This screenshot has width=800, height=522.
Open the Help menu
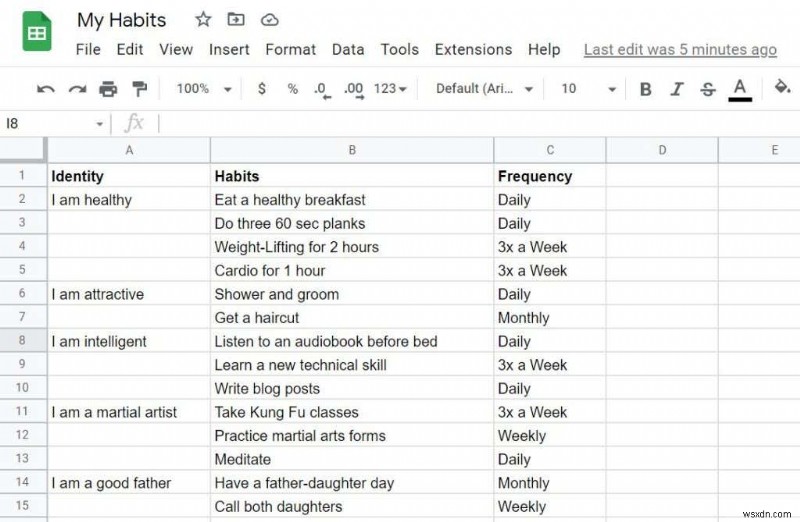pyautogui.click(x=544, y=49)
